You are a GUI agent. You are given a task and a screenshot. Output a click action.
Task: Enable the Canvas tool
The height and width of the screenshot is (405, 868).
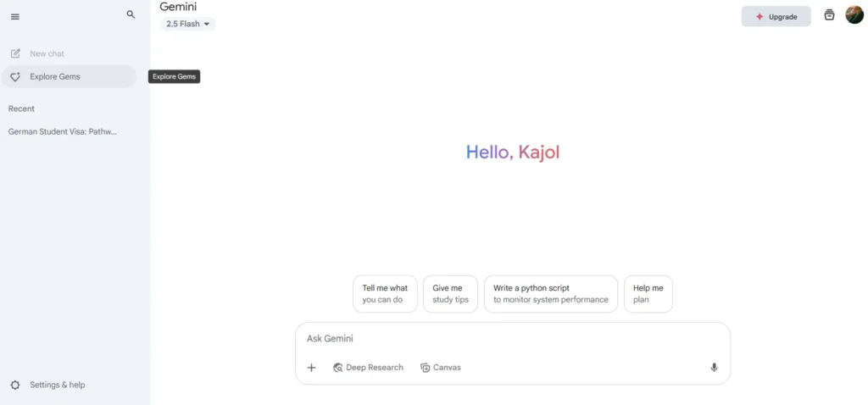(x=441, y=368)
